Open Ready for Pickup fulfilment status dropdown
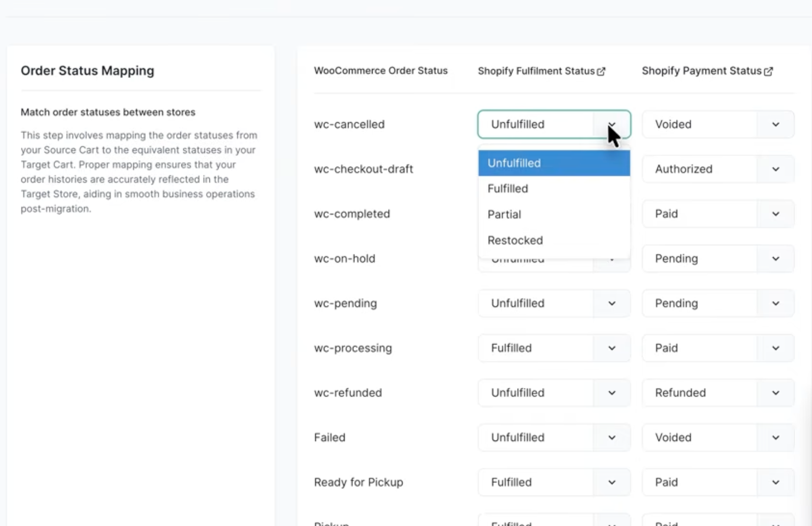This screenshot has width=812, height=526. (x=554, y=482)
